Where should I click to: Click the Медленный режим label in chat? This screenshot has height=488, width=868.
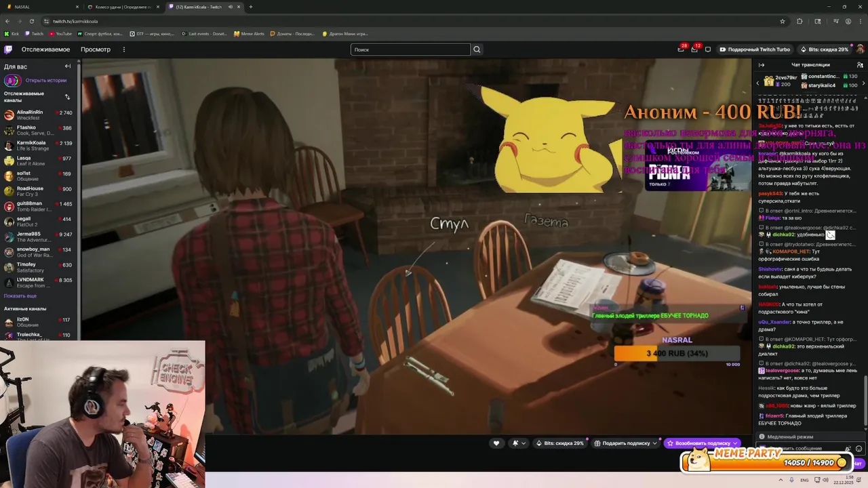click(x=790, y=437)
